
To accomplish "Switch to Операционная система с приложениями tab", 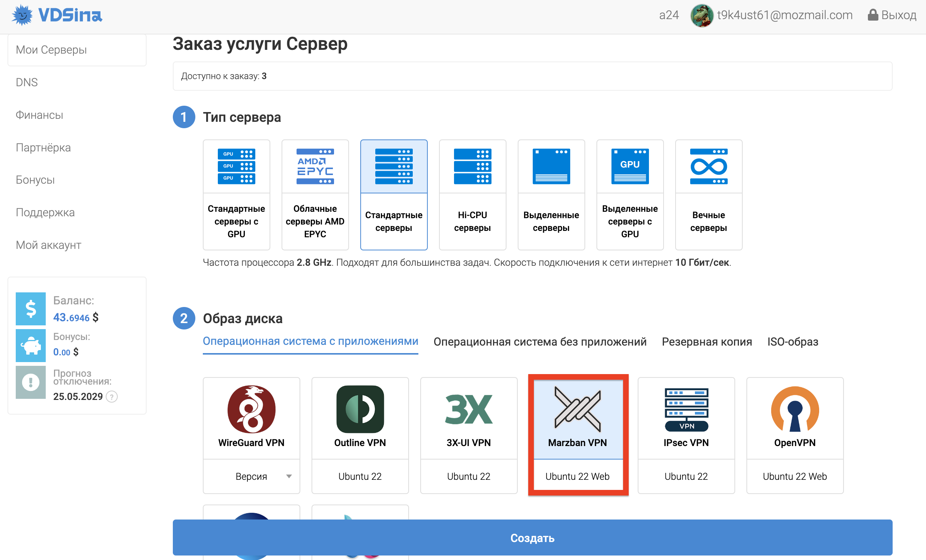I will [x=310, y=341].
